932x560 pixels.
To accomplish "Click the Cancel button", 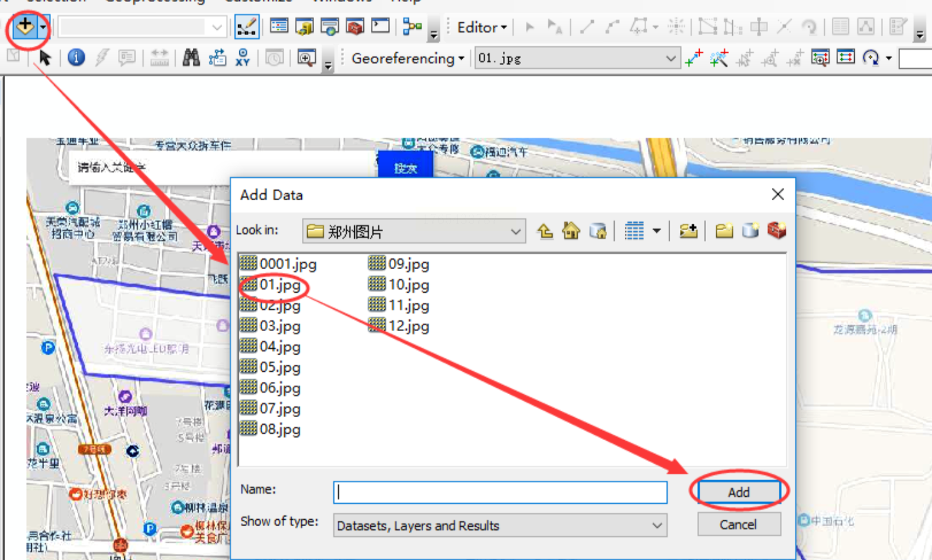I will pos(739,525).
